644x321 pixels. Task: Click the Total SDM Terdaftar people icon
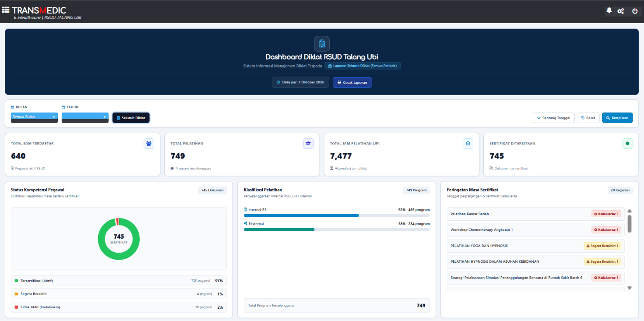tap(149, 144)
